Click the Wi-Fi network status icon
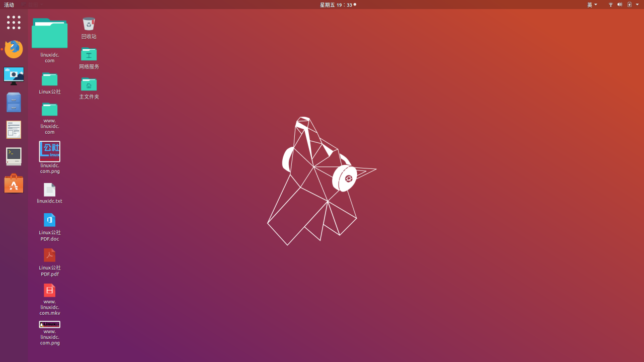 tap(610, 5)
